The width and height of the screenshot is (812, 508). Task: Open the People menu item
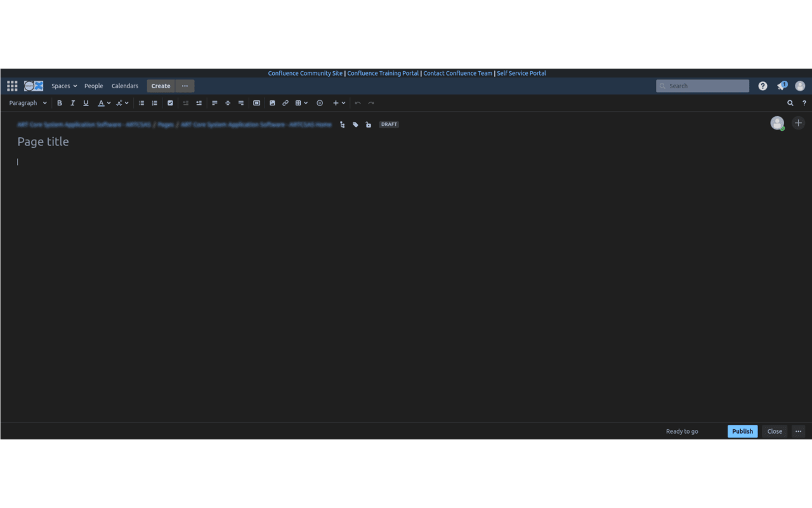[93, 86]
